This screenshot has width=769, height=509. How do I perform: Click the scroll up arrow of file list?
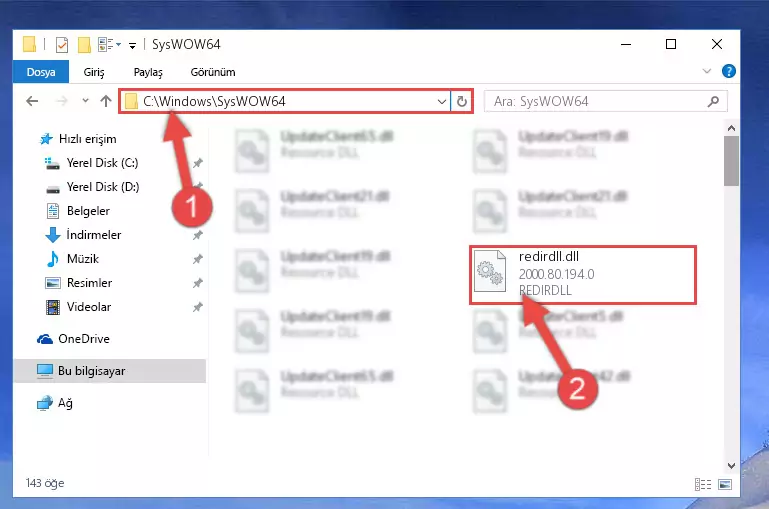point(731,128)
